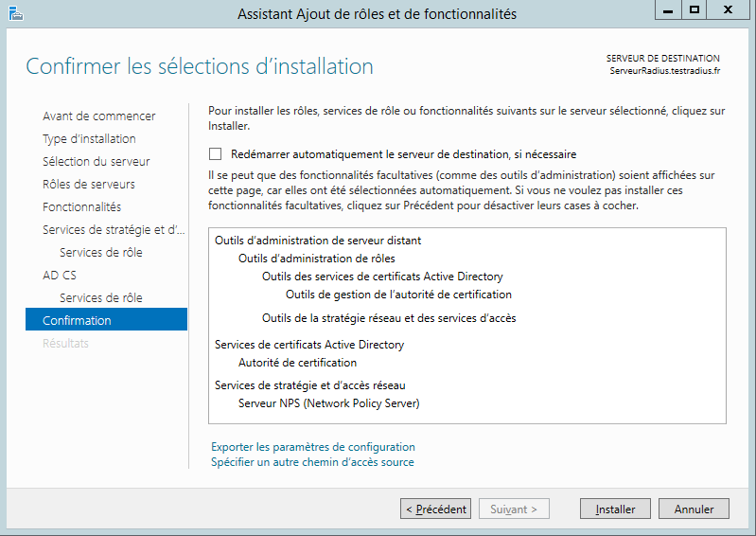Click the 'Installer' button
Image resolution: width=756 pixels, height=536 pixels.
click(615, 509)
